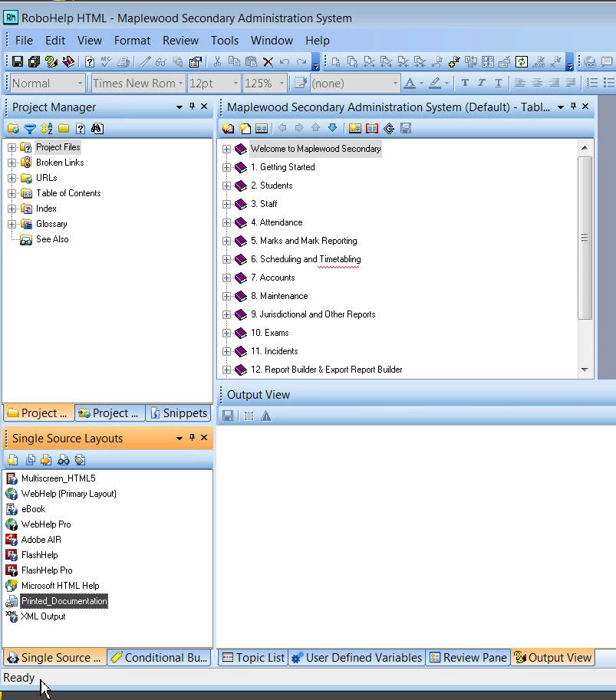Toggle bold T formatting button
The width and height of the screenshot is (616, 700).
coord(465,83)
